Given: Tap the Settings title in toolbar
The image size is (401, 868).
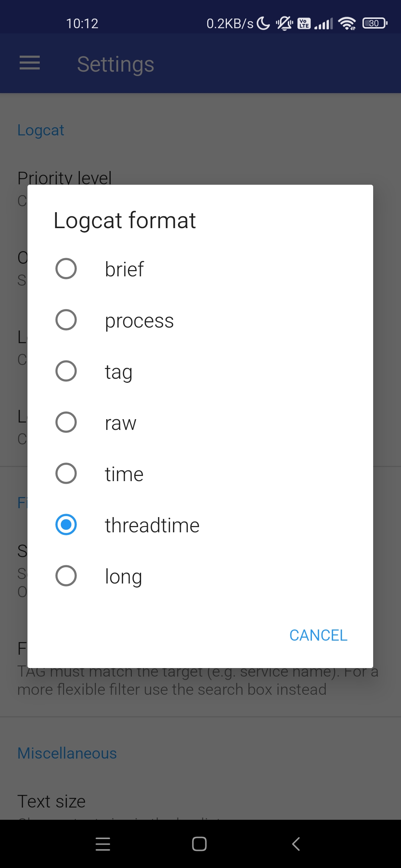Looking at the screenshot, I should point(115,64).
